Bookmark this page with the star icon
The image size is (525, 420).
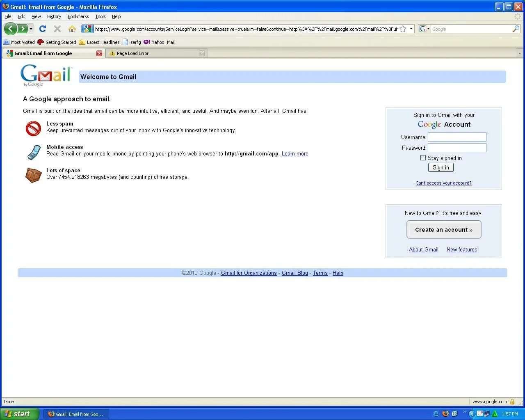coord(403,29)
